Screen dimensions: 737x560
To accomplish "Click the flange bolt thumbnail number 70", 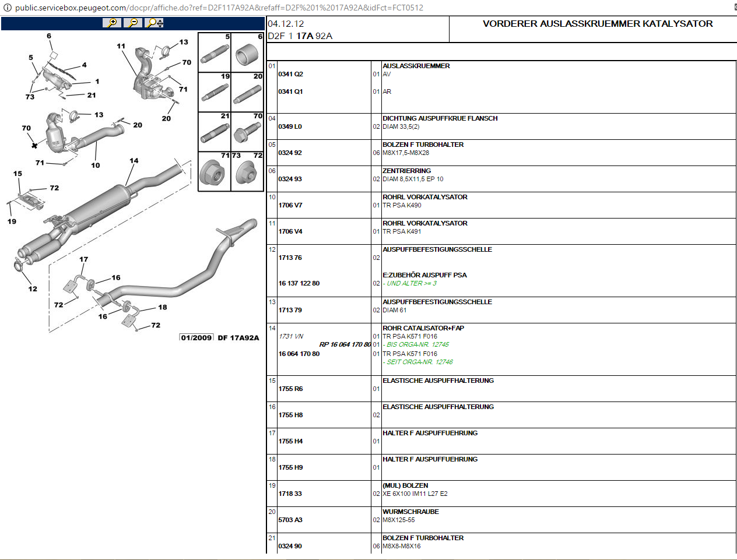I will 248,133.
